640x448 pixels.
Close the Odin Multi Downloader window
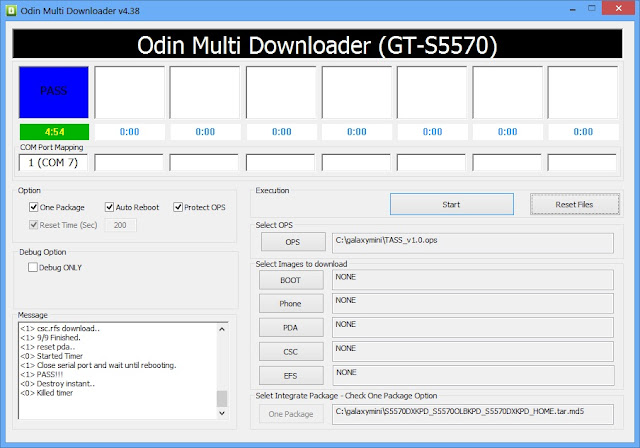click(x=618, y=9)
